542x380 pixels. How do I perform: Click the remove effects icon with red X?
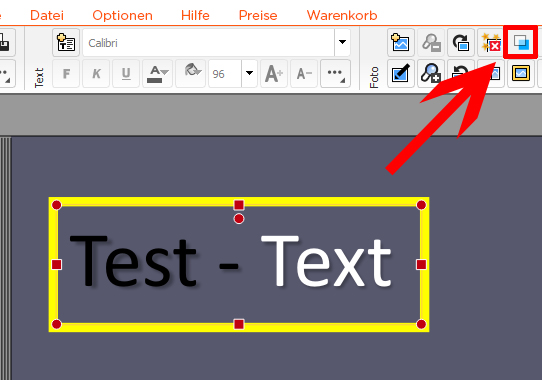[491, 43]
